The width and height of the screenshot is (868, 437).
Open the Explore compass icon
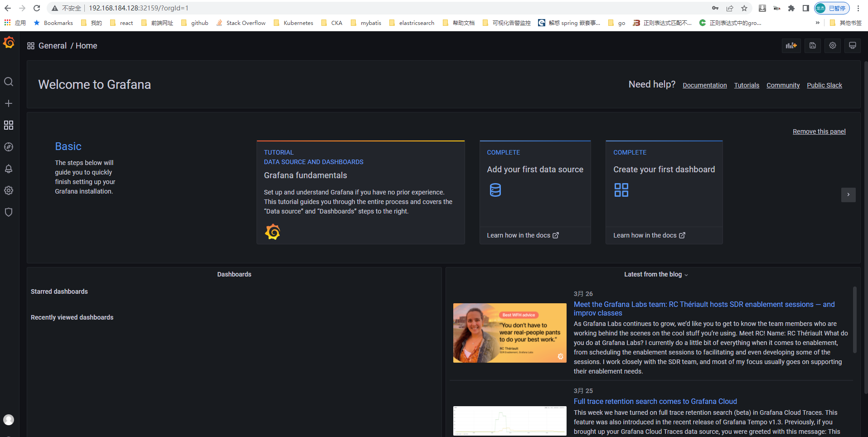pos(9,147)
